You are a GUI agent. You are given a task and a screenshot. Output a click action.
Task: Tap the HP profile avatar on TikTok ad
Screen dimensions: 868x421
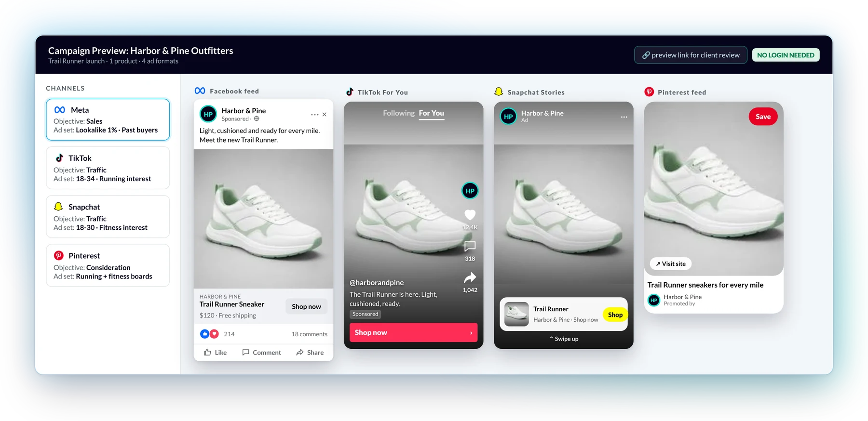(x=470, y=191)
